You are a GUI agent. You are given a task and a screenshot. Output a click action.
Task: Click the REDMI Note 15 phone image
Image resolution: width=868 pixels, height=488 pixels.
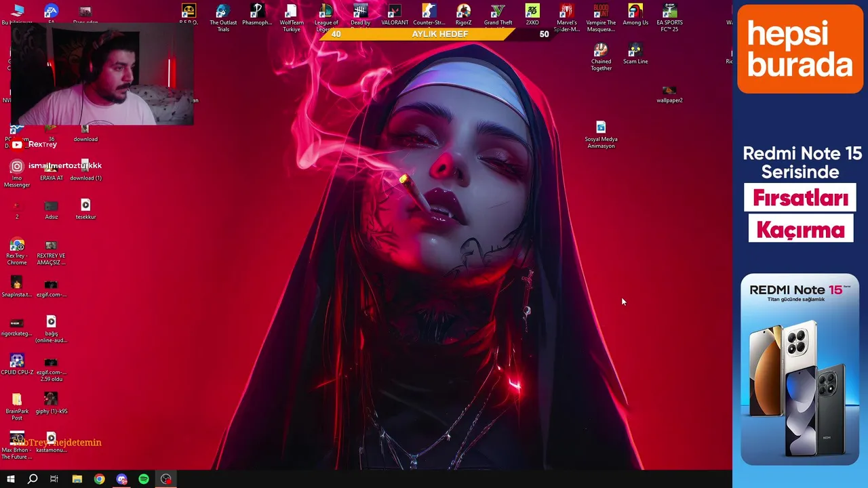pos(800,369)
